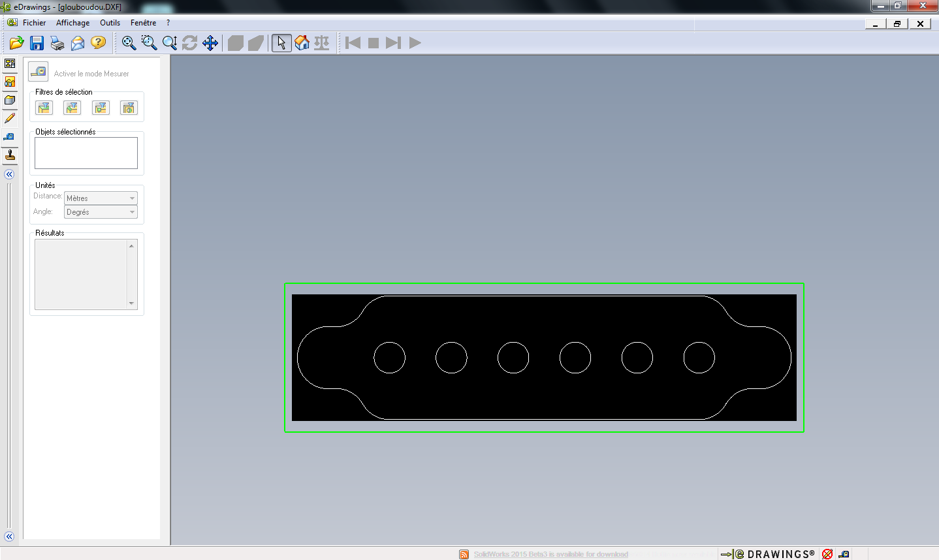Toggle the first selection filter button

[44, 108]
